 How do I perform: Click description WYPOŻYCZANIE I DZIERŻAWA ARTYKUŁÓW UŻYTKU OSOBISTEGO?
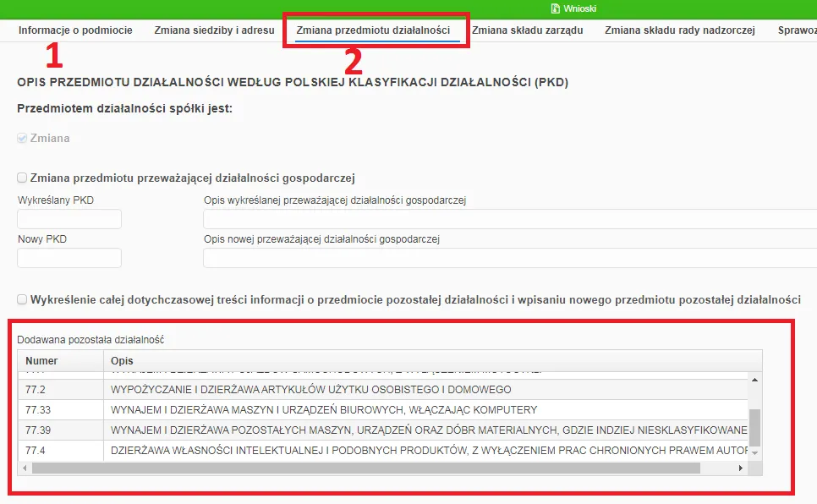(x=311, y=389)
